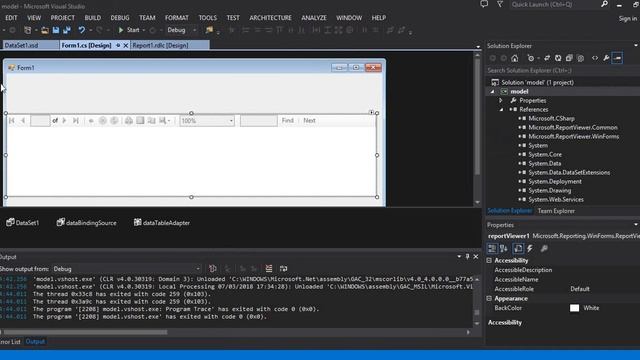This screenshot has height=360, width=640.
Task: Click the Preview Selected Items icon
Action: pyautogui.click(x=618, y=58)
